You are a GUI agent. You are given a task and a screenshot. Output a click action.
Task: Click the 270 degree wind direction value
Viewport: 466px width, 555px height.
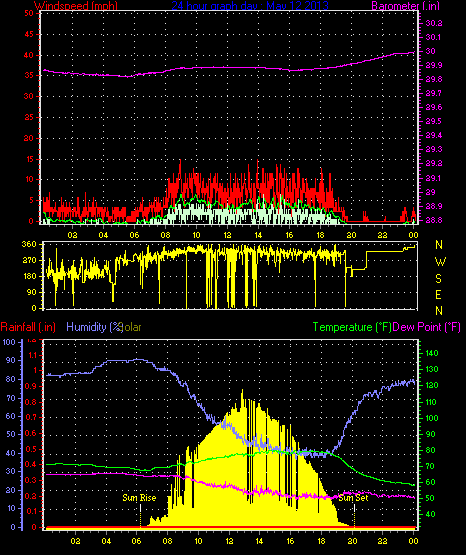(x=29, y=261)
